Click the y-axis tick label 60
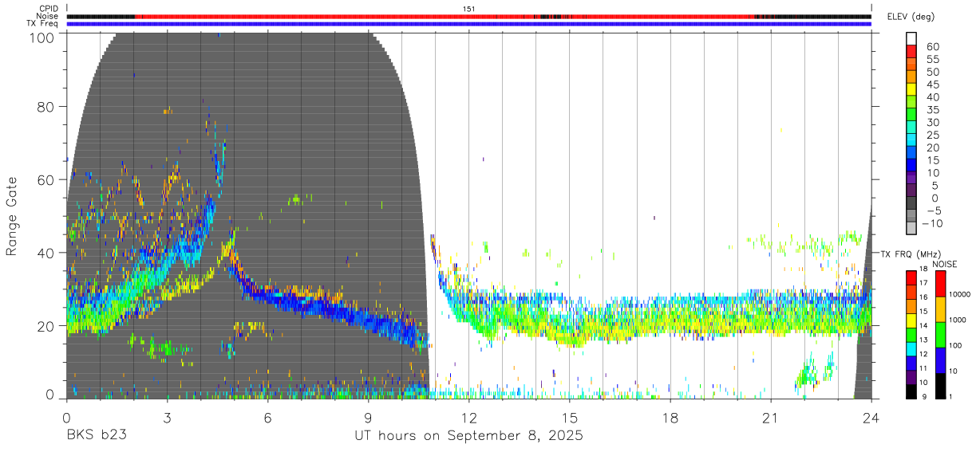980x452 pixels. coord(47,179)
